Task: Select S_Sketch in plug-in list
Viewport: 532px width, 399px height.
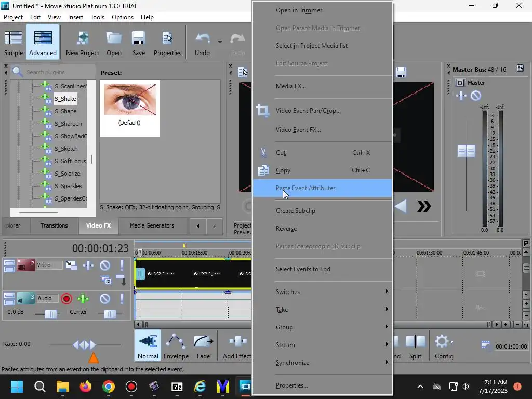Action: tap(66, 149)
